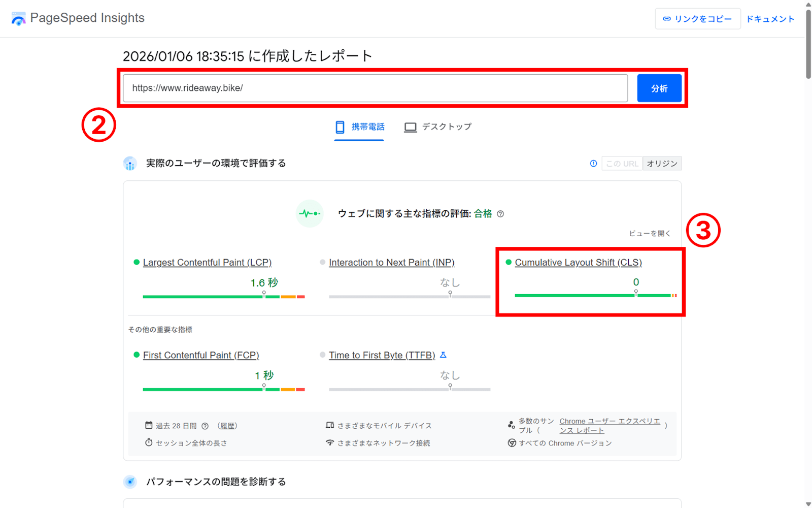Viewport: 812px width, 508px height.
Task: Click the calendar icon beside 過去 28 日間
Action: [x=149, y=426]
